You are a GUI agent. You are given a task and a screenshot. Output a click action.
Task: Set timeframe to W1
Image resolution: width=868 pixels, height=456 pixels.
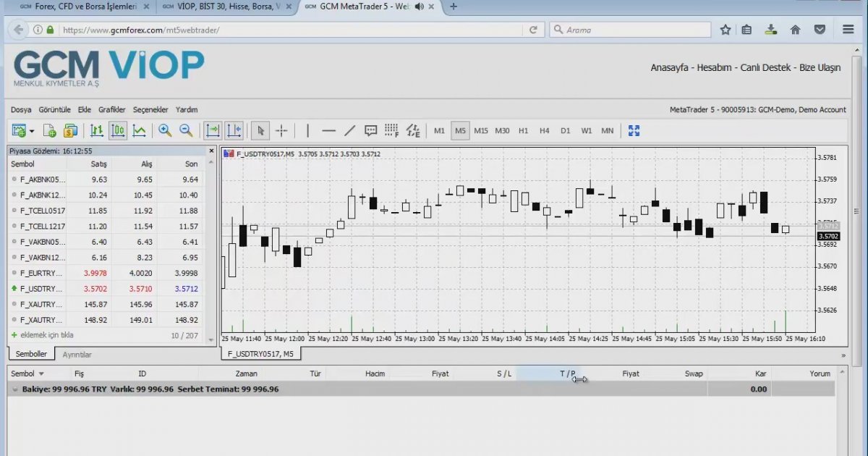(587, 131)
